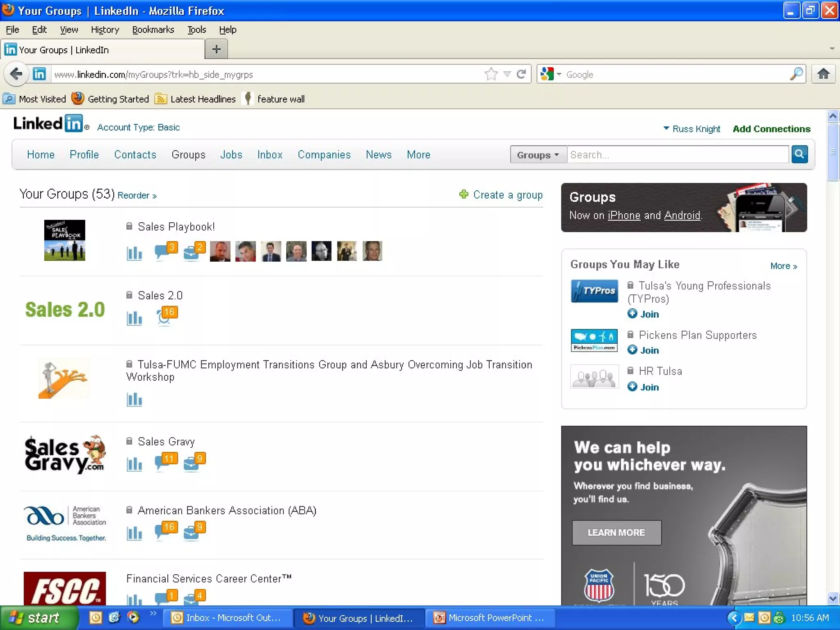Image resolution: width=840 pixels, height=630 pixels.
Task: Click the vertical scrollbar down arrow
Action: (833, 598)
